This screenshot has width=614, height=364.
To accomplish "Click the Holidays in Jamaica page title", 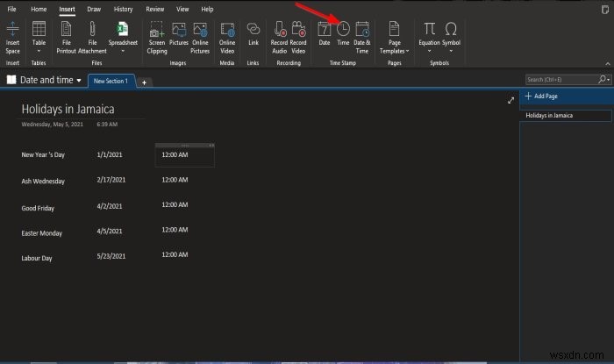I will point(68,109).
